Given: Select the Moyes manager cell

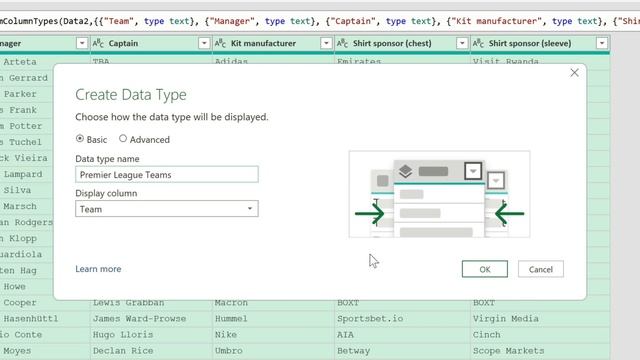Looking at the screenshot, I should click(x=45, y=351).
